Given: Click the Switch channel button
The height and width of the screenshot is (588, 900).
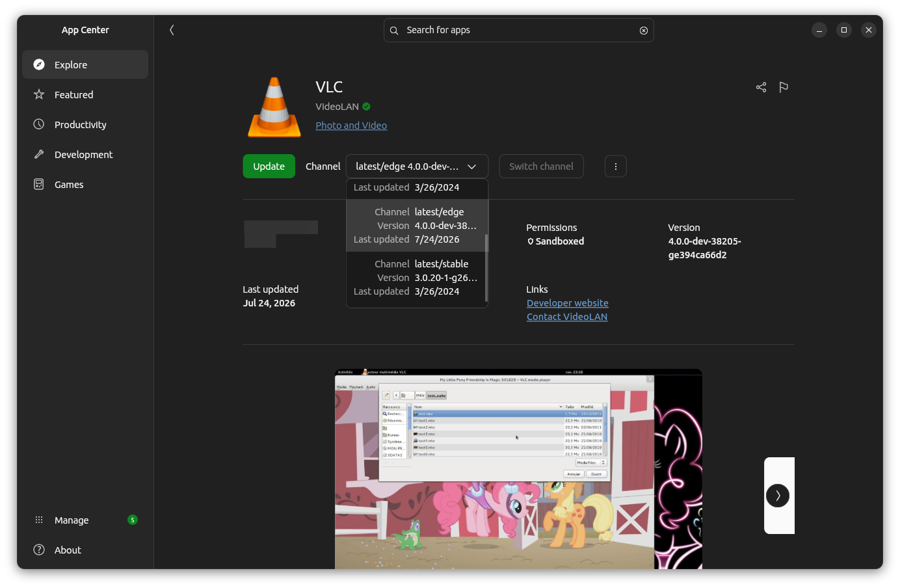Looking at the screenshot, I should point(541,167).
